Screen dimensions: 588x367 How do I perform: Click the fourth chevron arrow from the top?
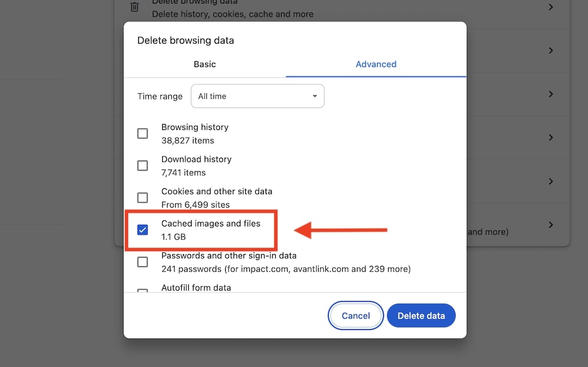[551, 138]
